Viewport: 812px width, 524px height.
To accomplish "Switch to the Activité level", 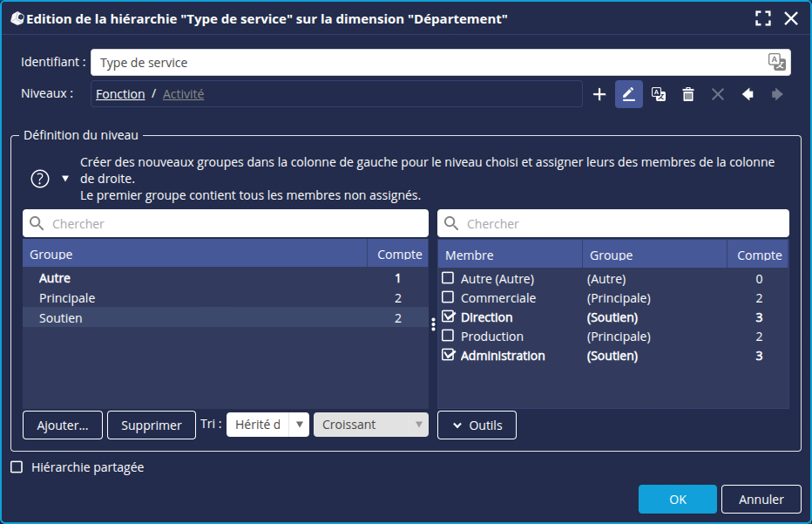I will (183, 94).
